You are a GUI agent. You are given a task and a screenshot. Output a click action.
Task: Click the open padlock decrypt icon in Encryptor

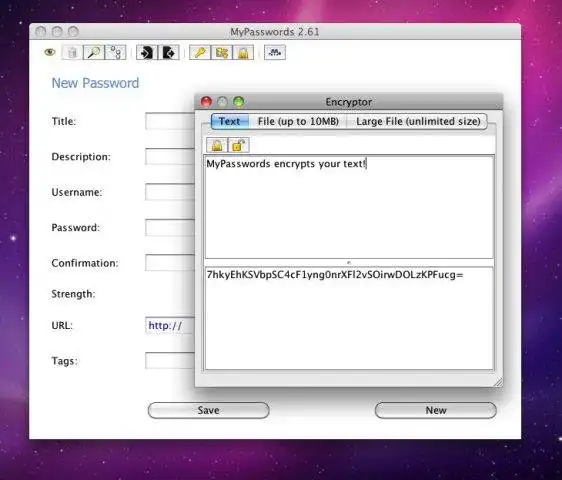tap(239, 145)
